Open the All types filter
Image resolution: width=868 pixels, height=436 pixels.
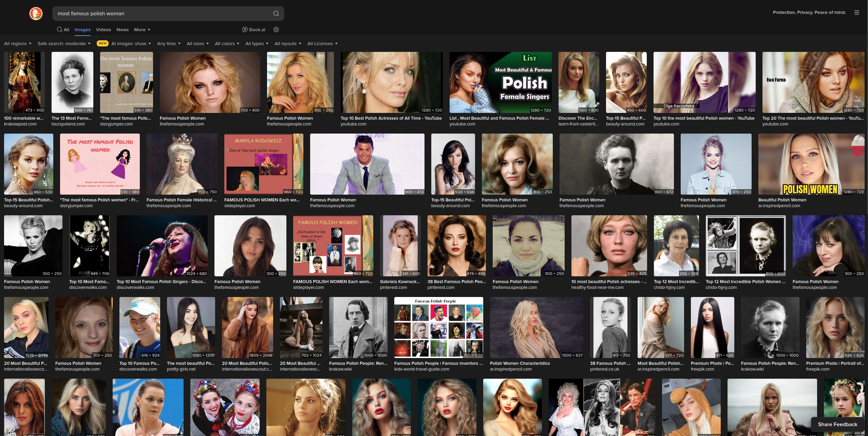(257, 43)
